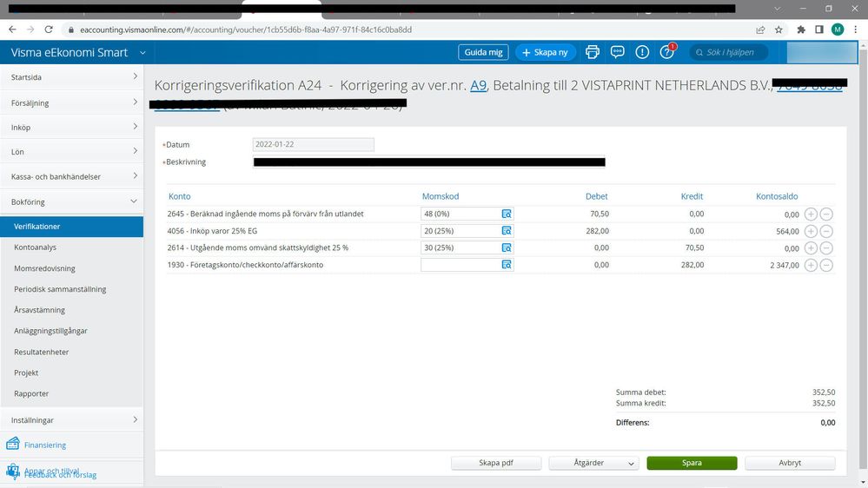Click the Sök i hjälpen search field
Screen dimensions: 868x488
pyautogui.click(x=728, y=52)
